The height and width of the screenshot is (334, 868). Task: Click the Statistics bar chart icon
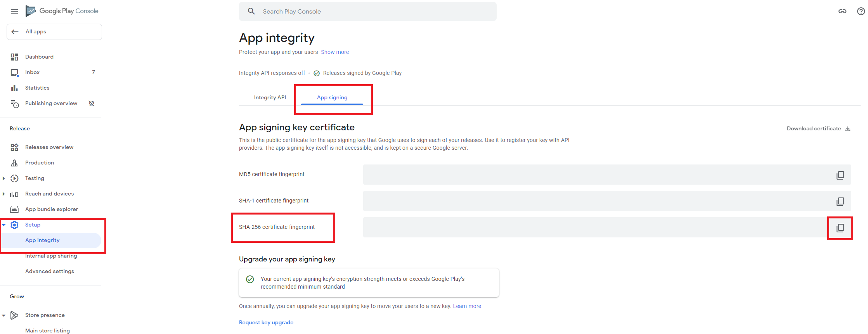click(x=14, y=88)
